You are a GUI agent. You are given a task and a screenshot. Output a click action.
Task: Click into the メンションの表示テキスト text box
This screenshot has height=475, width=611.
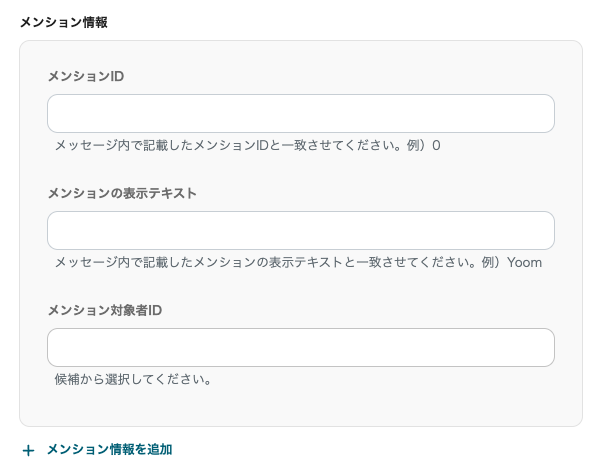point(300,231)
